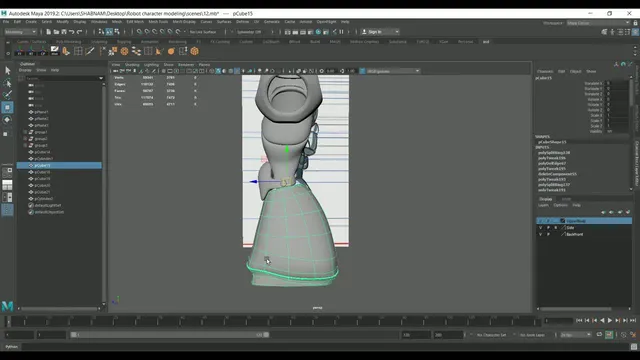Click orange soccer ball shelf icon
The height and width of the screenshot is (360, 640).
click(x=124, y=51)
